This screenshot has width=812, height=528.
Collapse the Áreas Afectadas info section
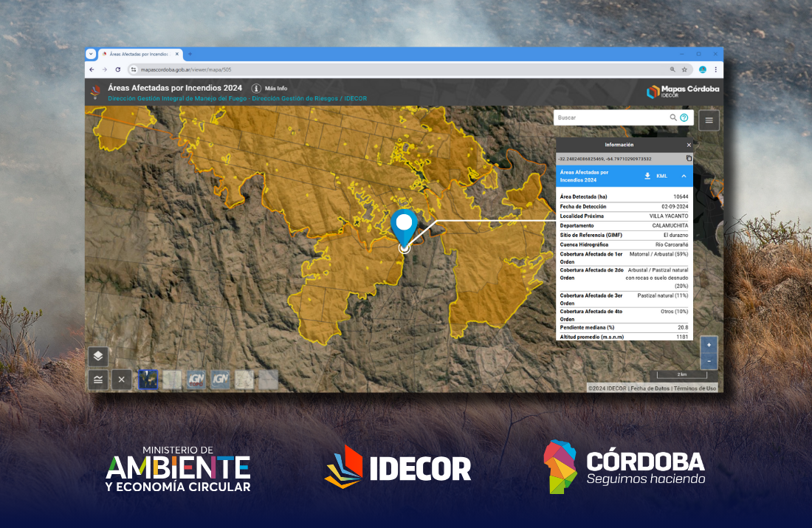684,176
